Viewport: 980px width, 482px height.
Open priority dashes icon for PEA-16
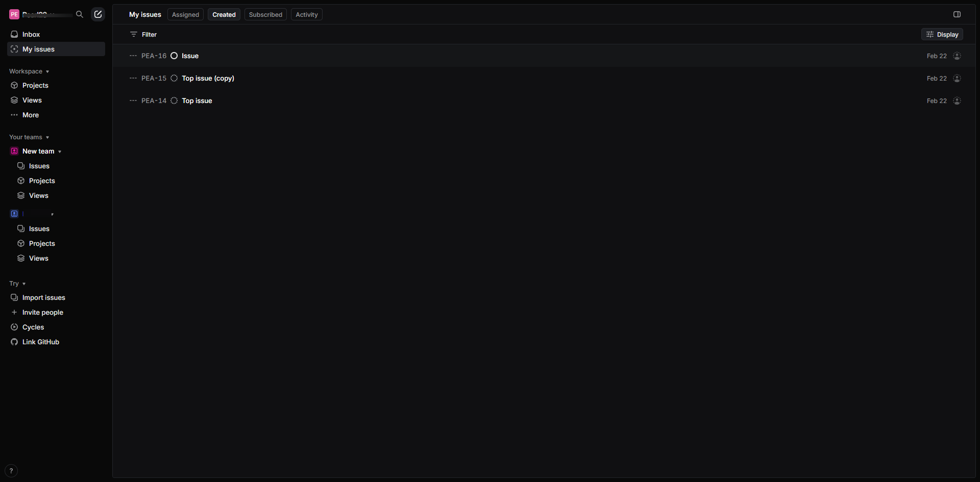(133, 56)
